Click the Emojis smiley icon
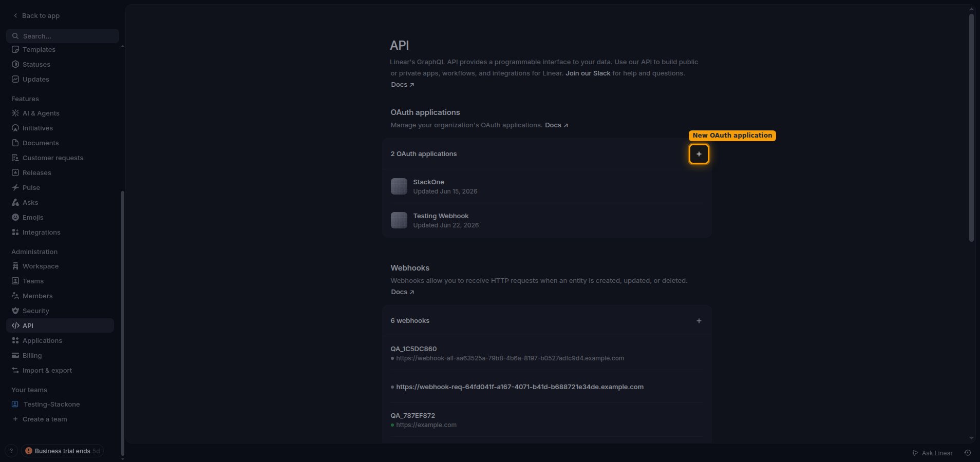The height and width of the screenshot is (462, 980). click(15, 218)
